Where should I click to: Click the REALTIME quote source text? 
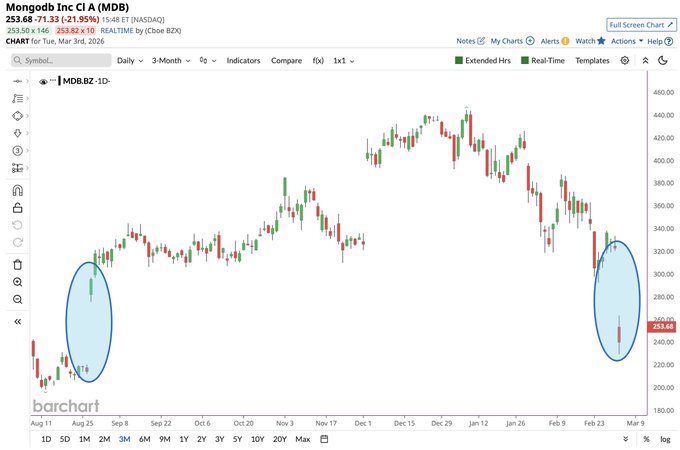pyautogui.click(x=117, y=30)
